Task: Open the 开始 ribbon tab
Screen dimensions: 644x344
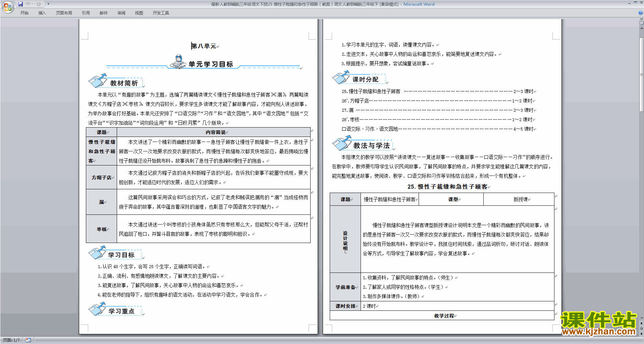Action: click(24, 13)
